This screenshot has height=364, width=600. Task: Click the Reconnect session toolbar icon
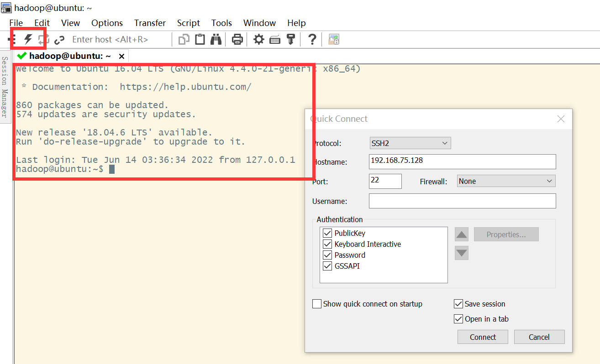click(x=43, y=40)
